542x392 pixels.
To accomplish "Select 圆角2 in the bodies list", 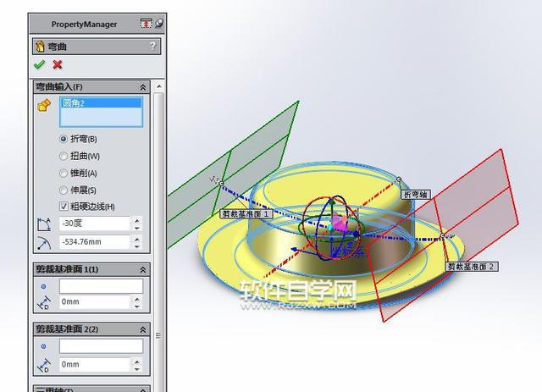I will [x=101, y=102].
